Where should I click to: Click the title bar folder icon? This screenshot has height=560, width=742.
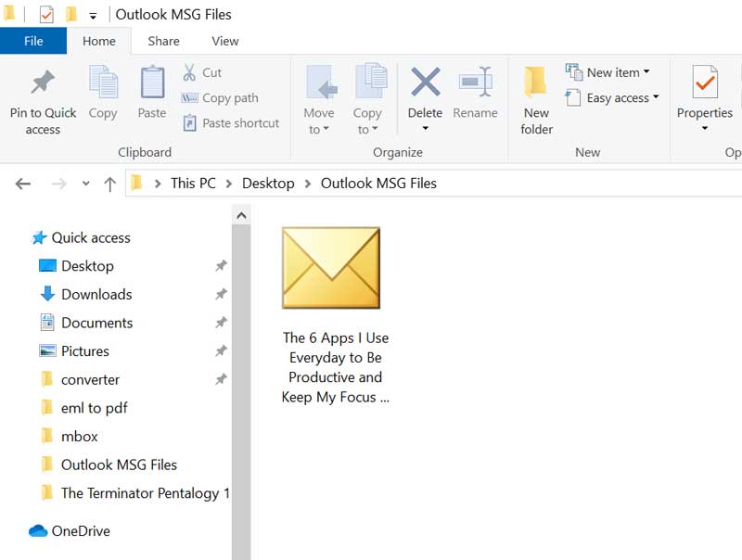point(9,13)
